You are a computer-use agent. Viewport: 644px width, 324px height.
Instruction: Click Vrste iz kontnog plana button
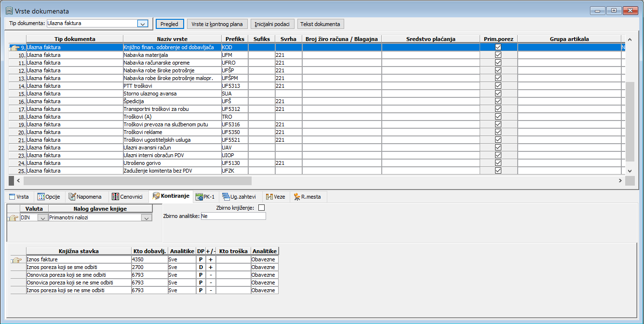(217, 24)
